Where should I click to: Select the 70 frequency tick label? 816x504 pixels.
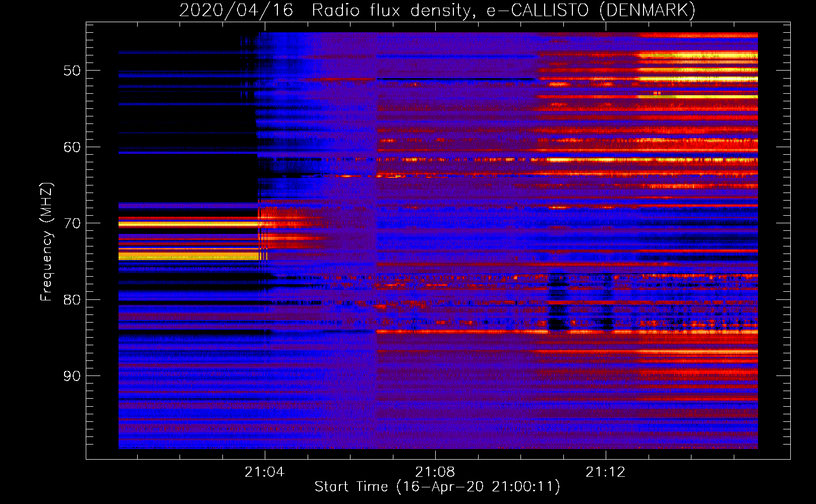click(72, 223)
